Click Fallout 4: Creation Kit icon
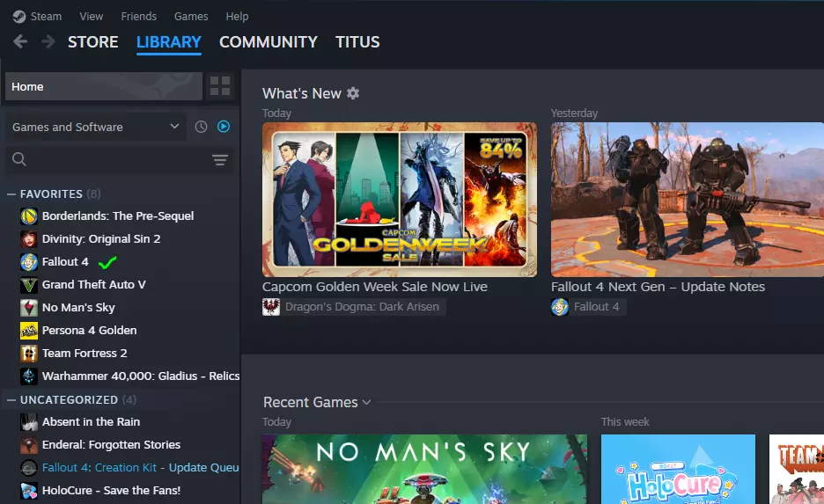824x504 pixels. [29, 467]
